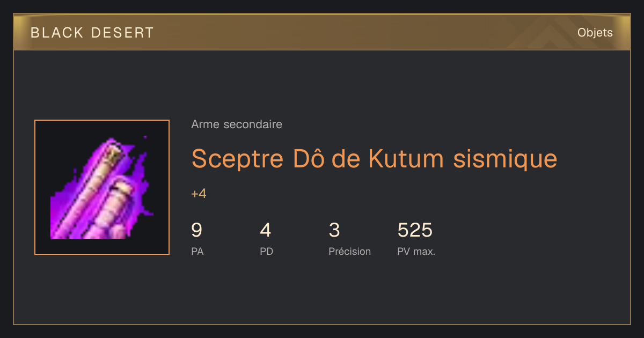644x338 pixels.
Task: Select the PV max. value 525
Action: point(415,230)
